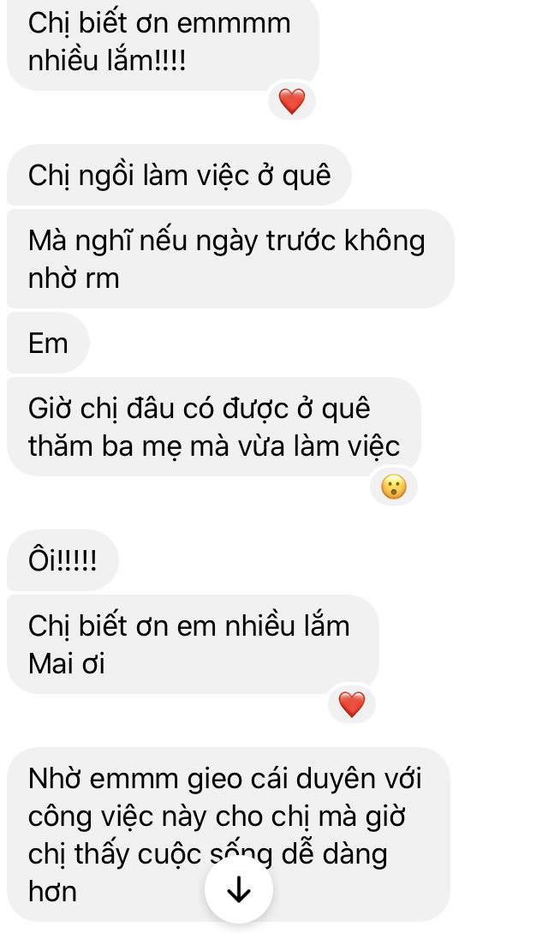Select the 'Giờ chị đâu có được' message

[x=214, y=427]
